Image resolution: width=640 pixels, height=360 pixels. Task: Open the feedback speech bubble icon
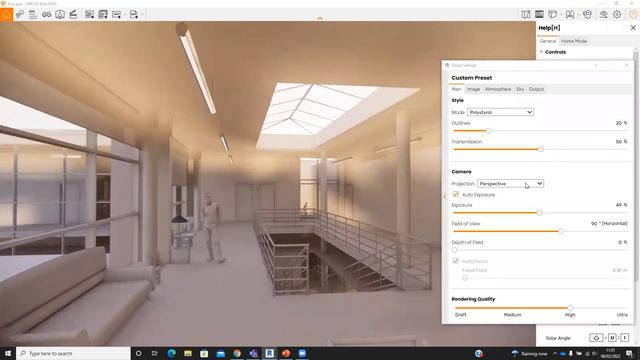tap(587, 14)
